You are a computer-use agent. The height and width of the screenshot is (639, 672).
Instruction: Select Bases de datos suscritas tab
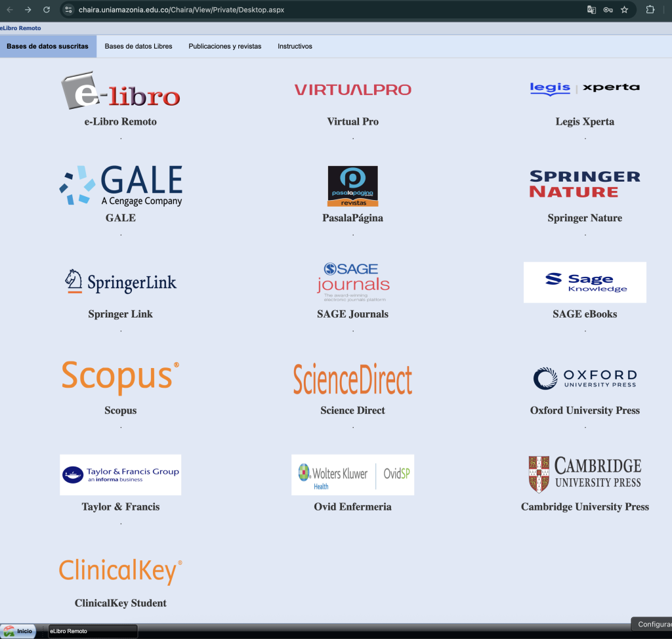coord(47,47)
